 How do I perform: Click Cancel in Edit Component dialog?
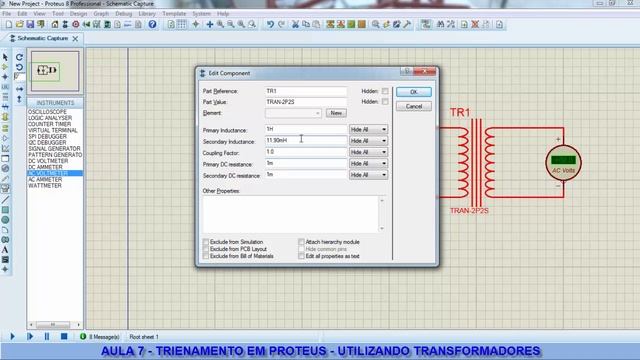coord(413,107)
